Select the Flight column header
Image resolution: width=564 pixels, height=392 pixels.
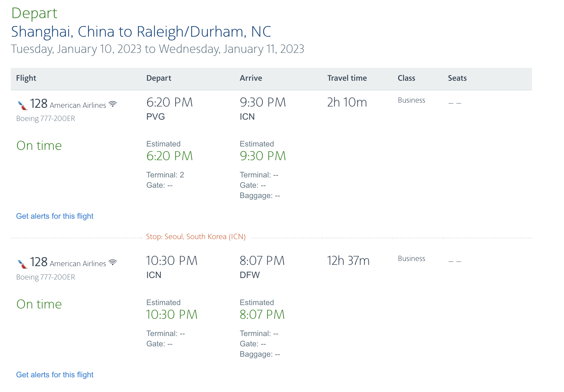pos(26,78)
